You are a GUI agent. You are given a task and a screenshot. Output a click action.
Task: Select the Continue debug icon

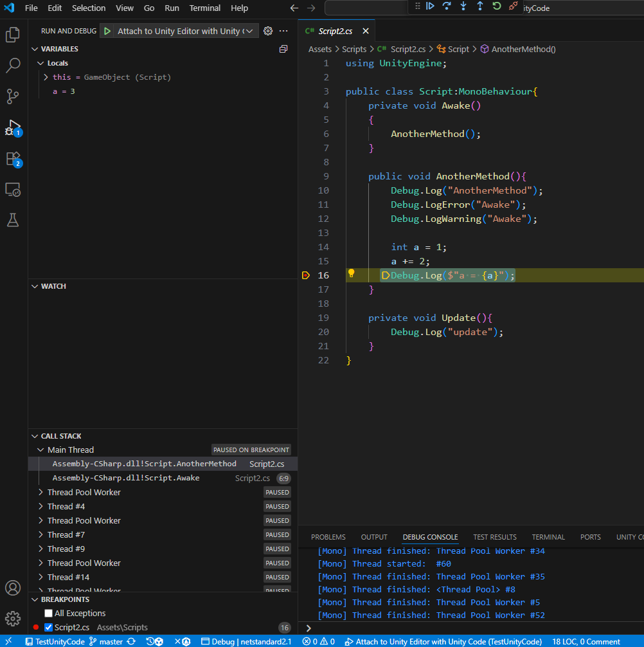tap(431, 6)
